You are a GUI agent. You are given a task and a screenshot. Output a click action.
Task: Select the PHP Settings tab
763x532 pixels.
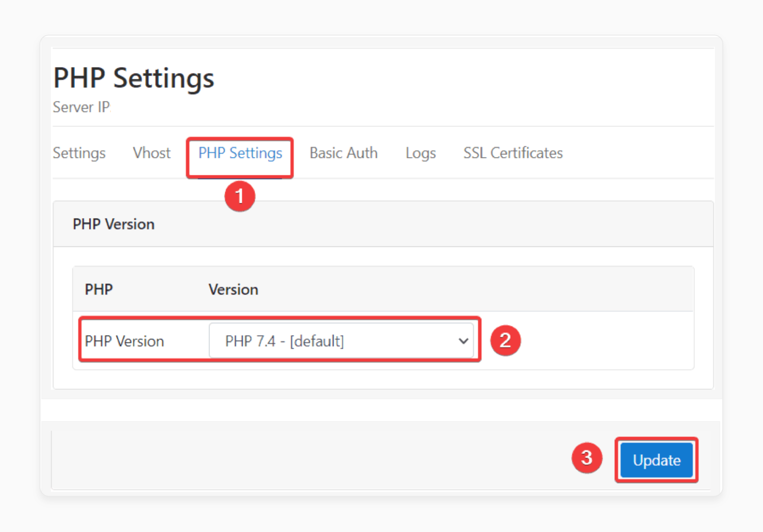[240, 153]
